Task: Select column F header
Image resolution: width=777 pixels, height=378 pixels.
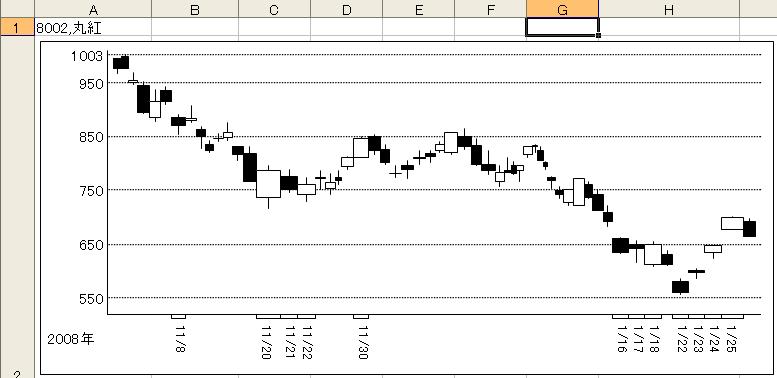Action: tap(491, 9)
